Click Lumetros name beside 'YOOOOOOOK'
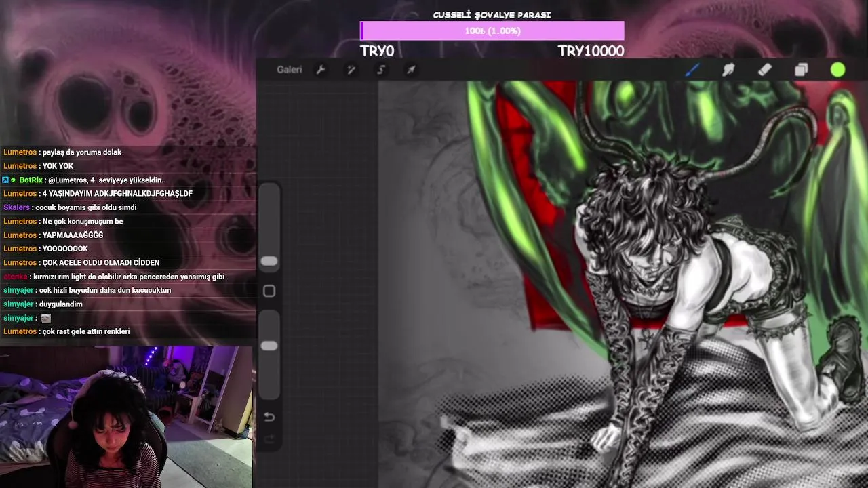Image resolution: width=868 pixels, height=488 pixels. [x=20, y=249]
